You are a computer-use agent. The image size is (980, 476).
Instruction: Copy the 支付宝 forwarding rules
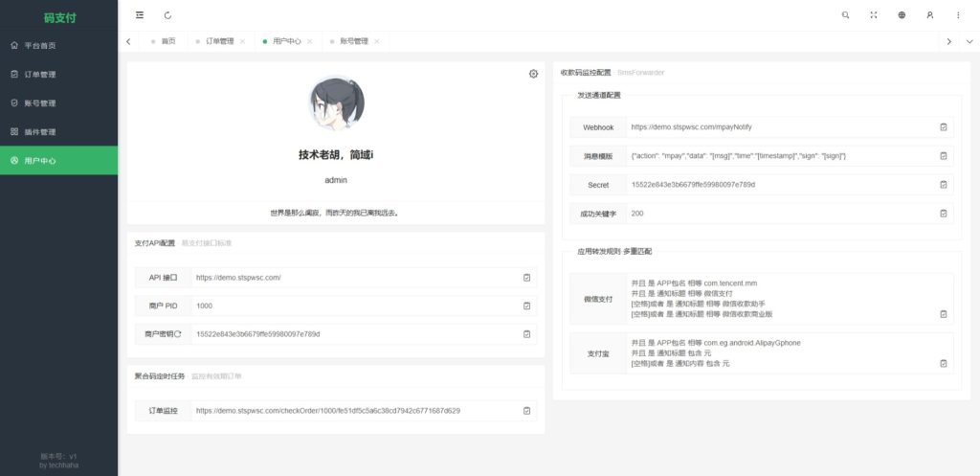pos(944,363)
